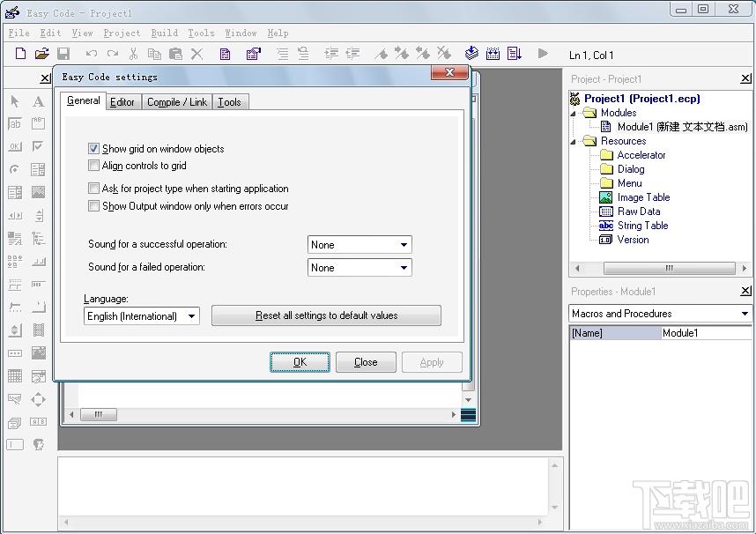Click the Version resource icon
The image size is (756, 534).
click(605, 240)
